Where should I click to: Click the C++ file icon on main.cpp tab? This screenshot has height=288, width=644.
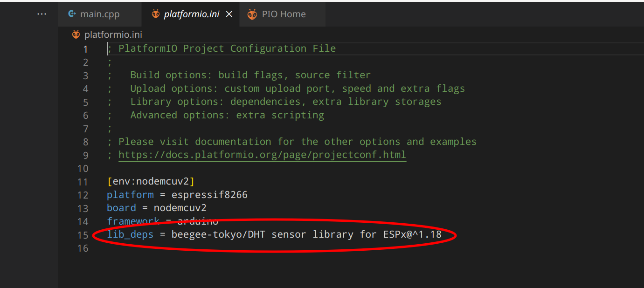[72, 14]
